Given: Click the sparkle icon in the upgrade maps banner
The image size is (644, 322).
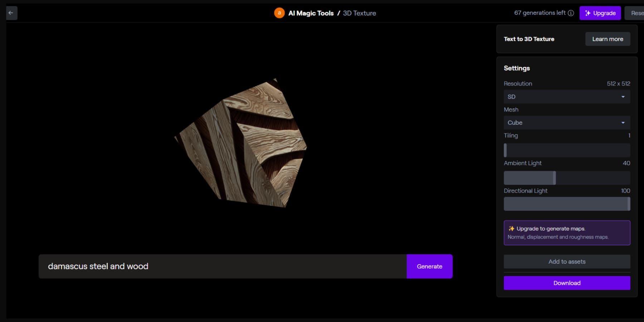Looking at the screenshot, I should coord(511,228).
